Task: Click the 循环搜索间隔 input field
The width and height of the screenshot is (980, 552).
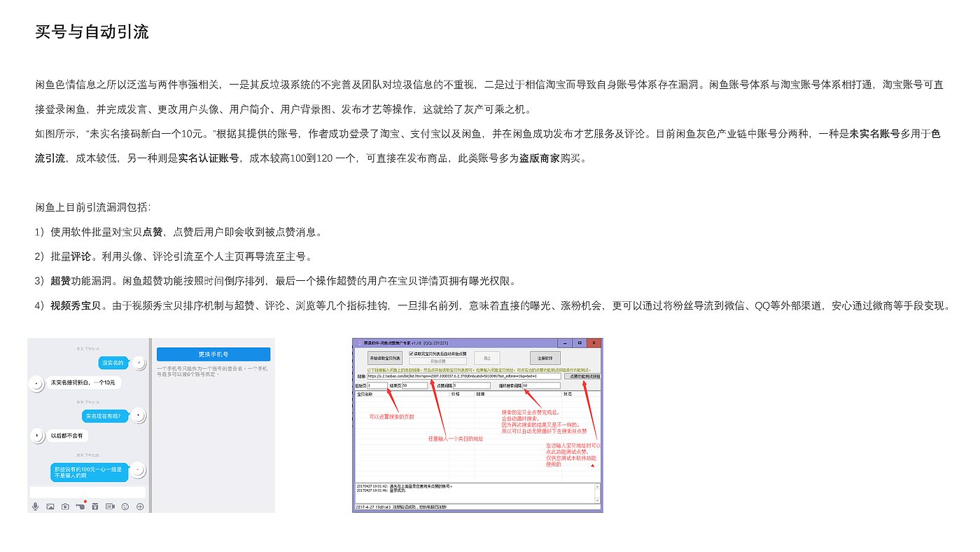Action: (x=541, y=385)
